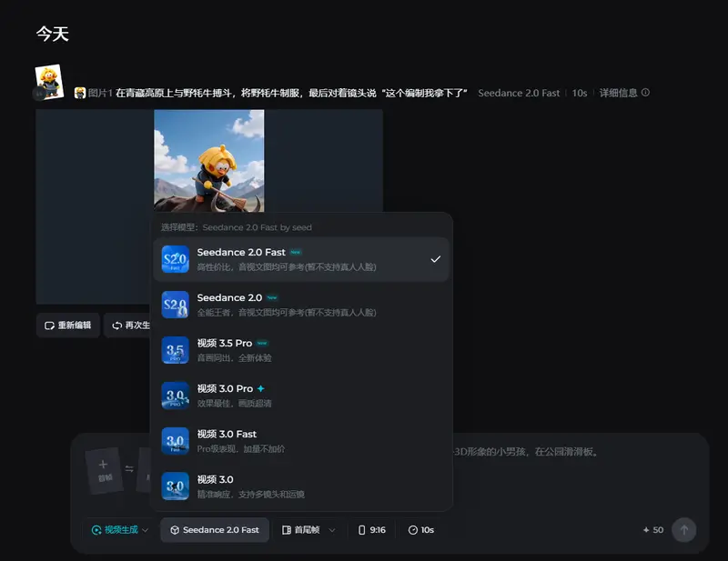728x561 pixels.
Task: Click the 视频生成 mode icon
Action: (96, 529)
